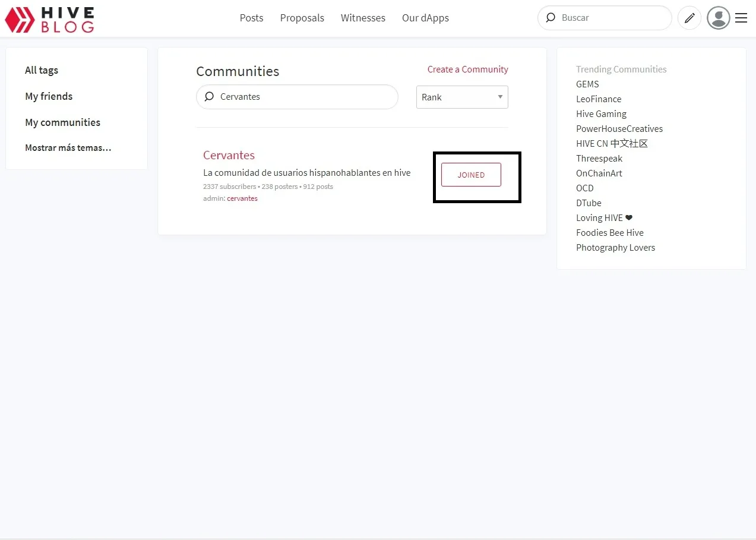Open OCD community
The height and width of the screenshot is (540, 756).
(x=585, y=188)
